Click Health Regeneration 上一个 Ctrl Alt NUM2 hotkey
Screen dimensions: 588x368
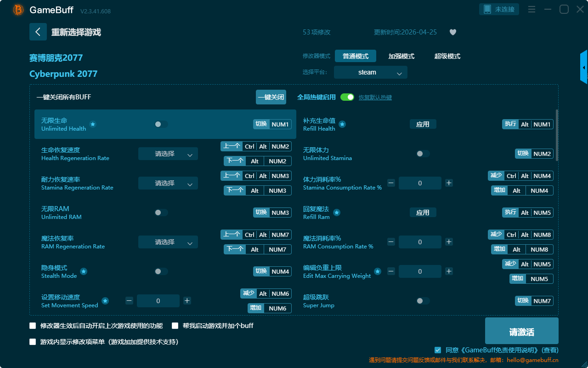(256, 146)
